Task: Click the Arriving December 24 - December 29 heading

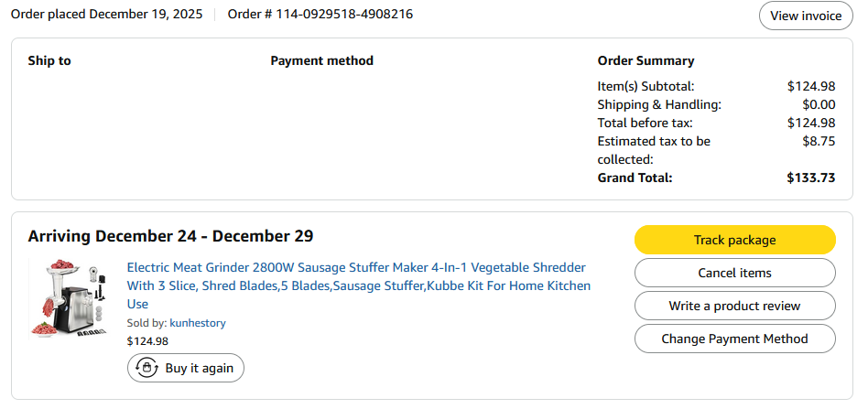Action: [171, 236]
